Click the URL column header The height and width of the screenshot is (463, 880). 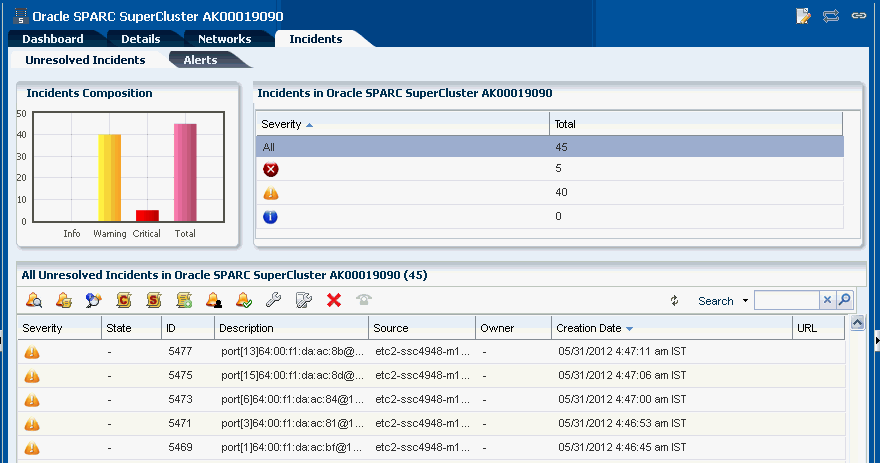818,328
